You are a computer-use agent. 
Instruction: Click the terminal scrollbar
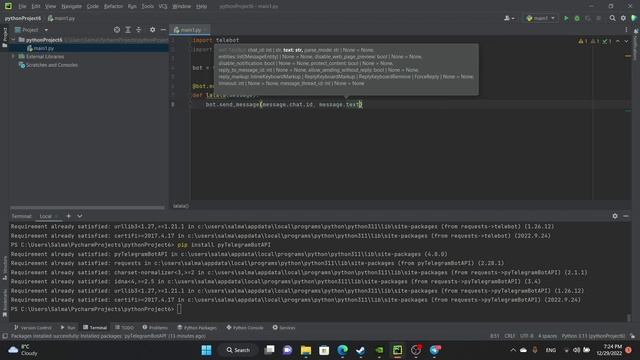tap(629, 317)
